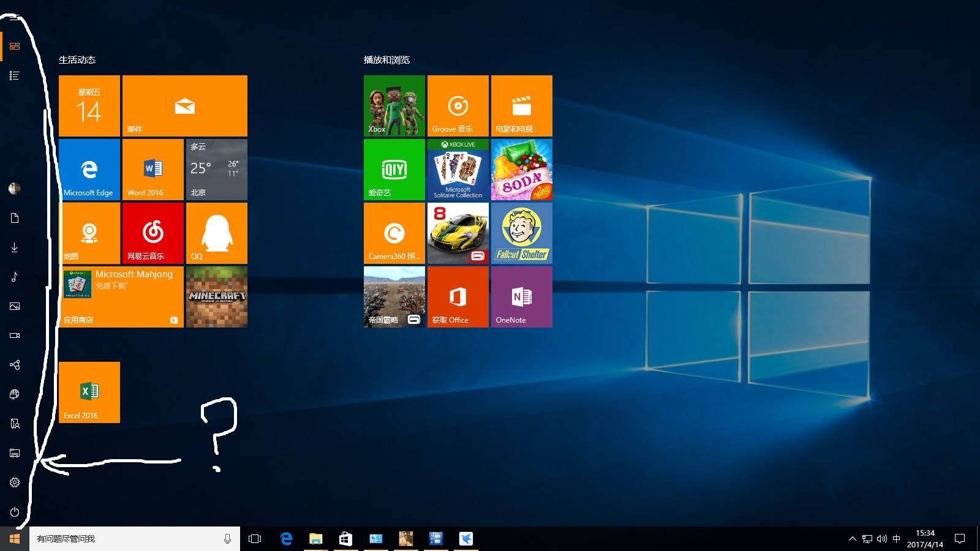The image size is (980, 551).
Task: Launch Excel 2016 tile
Action: tap(89, 392)
